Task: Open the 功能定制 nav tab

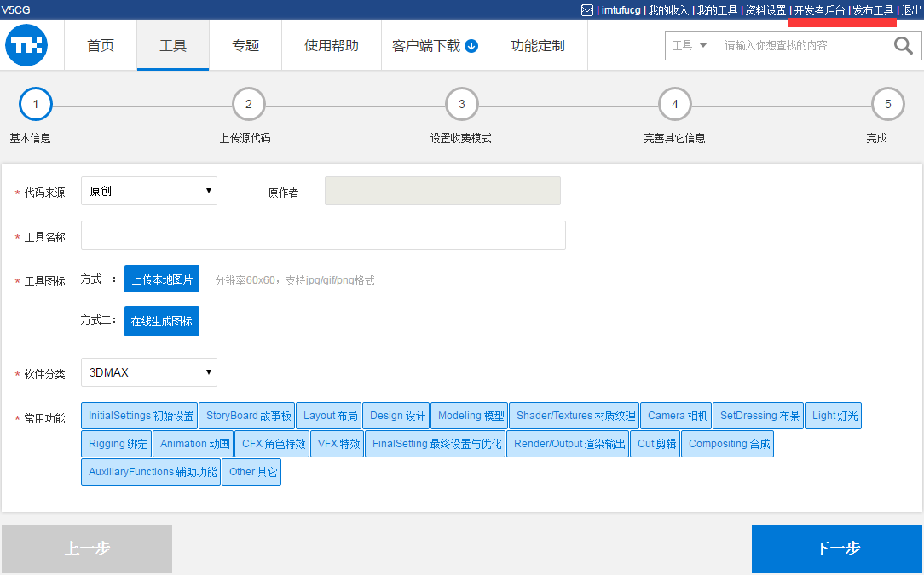Action: (538, 45)
